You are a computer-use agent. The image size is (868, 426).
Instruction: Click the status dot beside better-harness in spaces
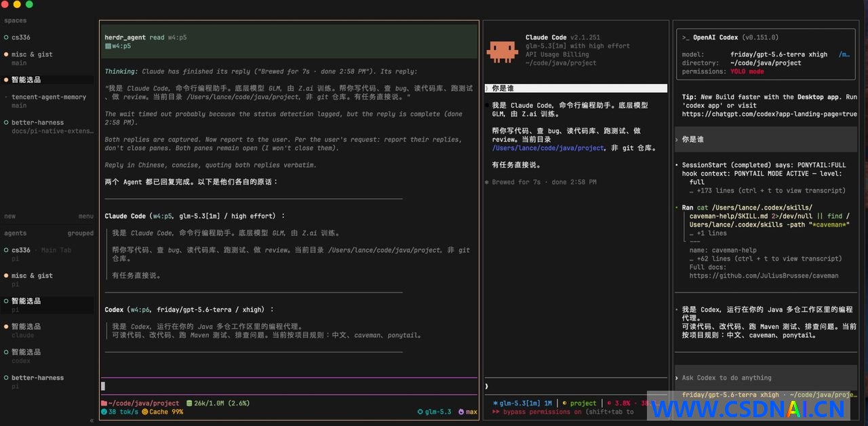6,123
